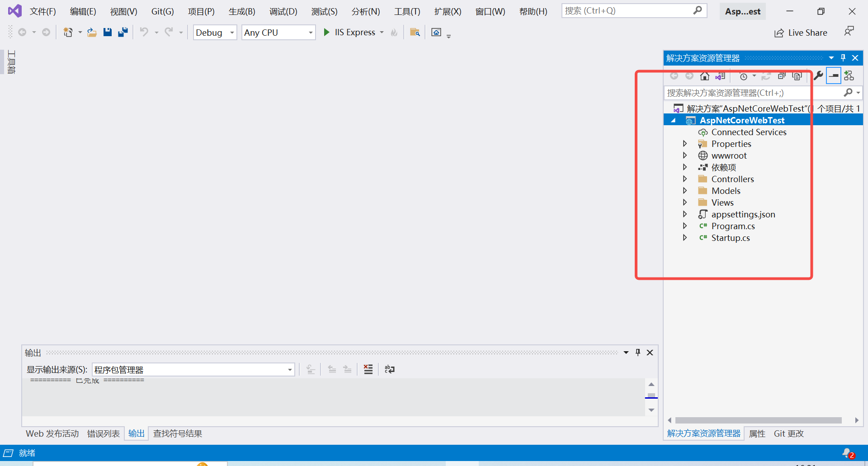Toggle the Preview Selected Items button
This screenshot has width=868, height=466.
(834, 76)
